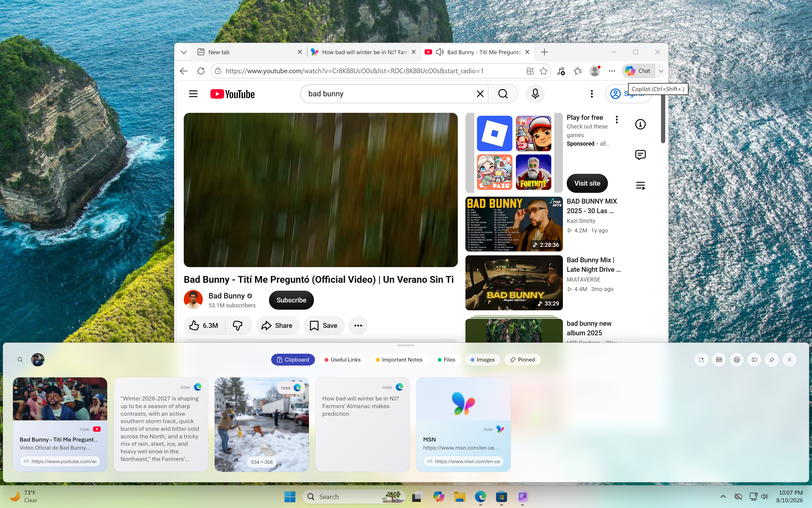Subscribe to the Bad Bunny channel

(291, 300)
